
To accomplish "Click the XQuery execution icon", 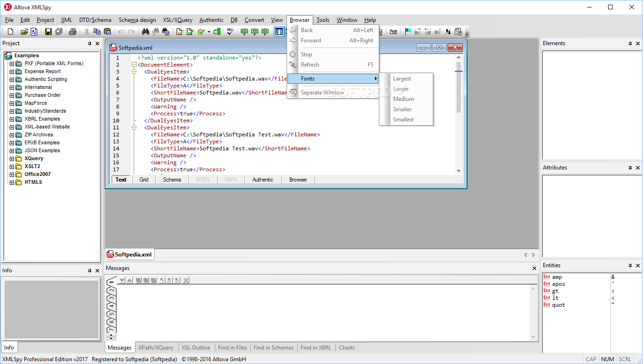I will (265, 32).
